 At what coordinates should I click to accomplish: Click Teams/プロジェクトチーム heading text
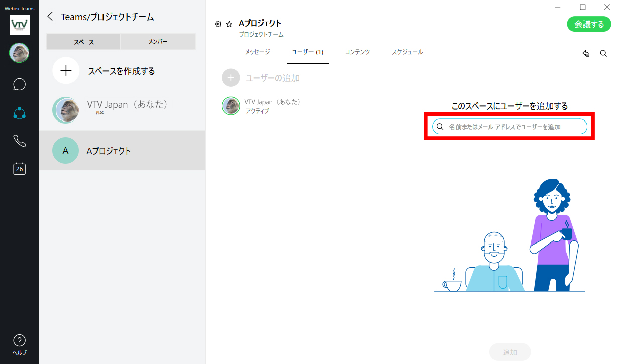(108, 17)
